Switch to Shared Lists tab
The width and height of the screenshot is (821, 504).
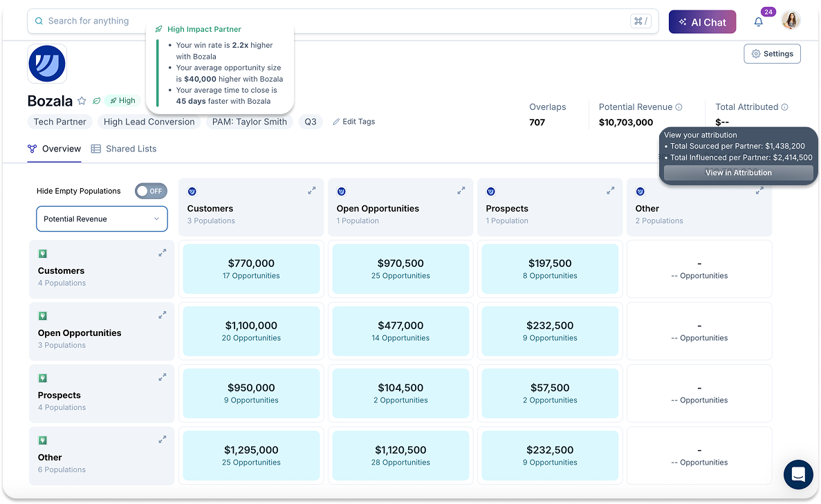(124, 149)
